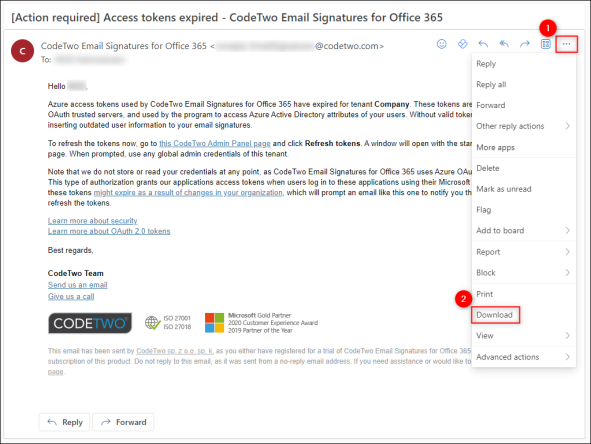This screenshot has width=591, height=444.
Task: Click the diamond-shaped icon beside the reaction icon
Action: pos(462,44)
